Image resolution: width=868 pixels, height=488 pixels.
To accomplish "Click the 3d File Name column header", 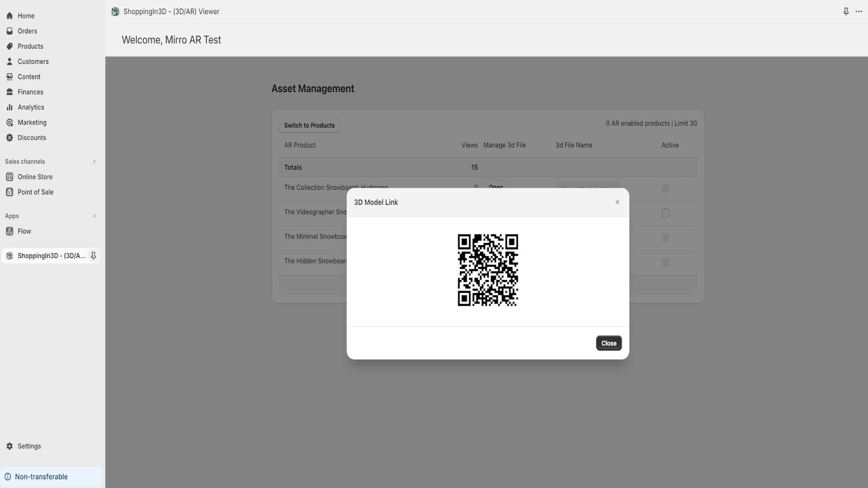I will pyautogui.click(x=574, y=145).
